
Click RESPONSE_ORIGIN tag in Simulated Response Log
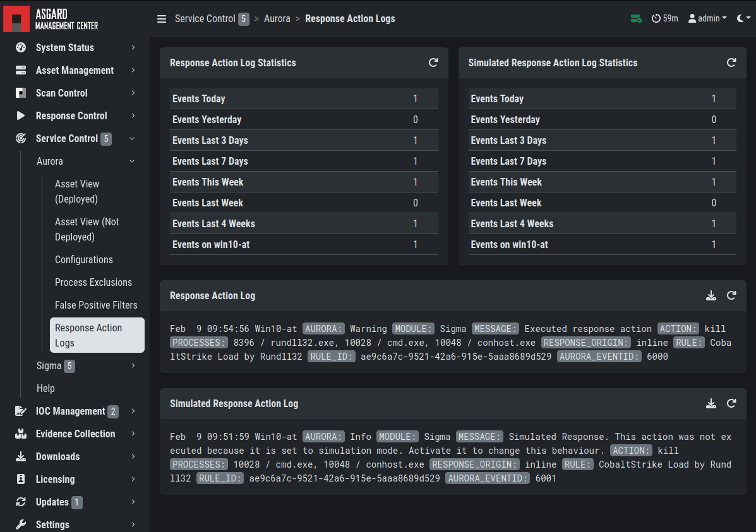coord(474,464)
